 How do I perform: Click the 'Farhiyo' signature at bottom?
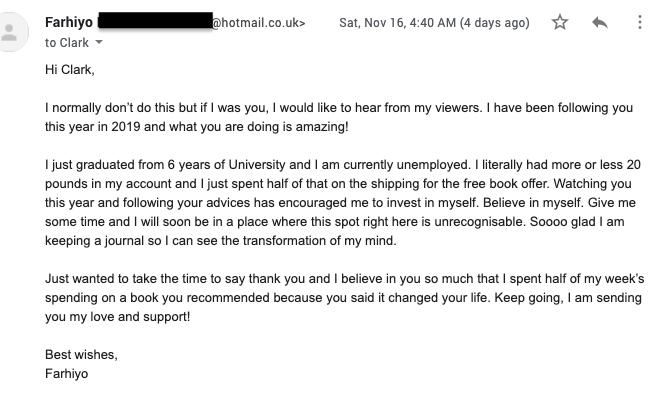67,374
